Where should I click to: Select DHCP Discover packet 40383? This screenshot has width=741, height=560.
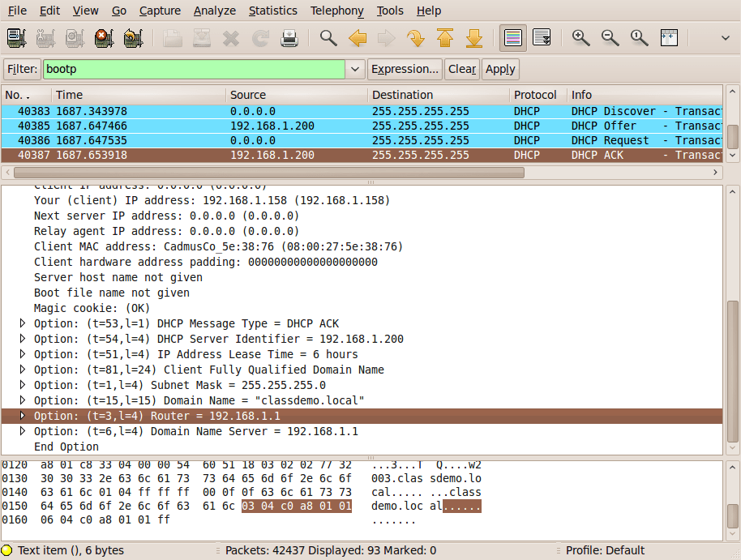pyautogui.click(x=362, y=111)
